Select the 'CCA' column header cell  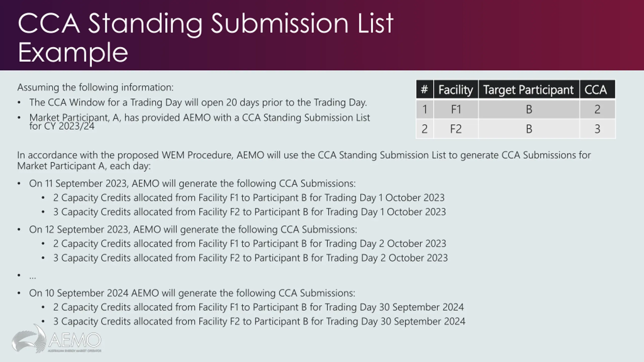(597, 89)
